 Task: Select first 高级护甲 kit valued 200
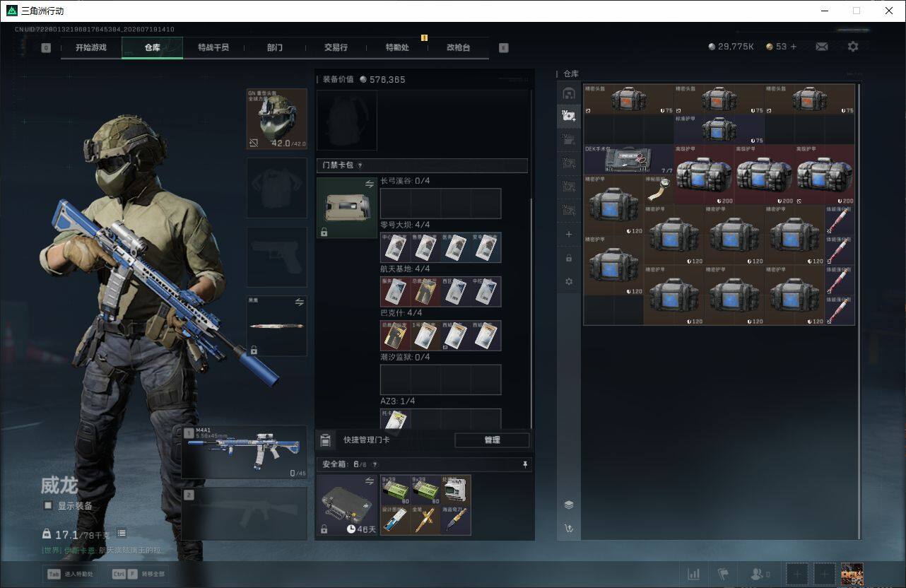pyautogui.click(x=704, y=175)
